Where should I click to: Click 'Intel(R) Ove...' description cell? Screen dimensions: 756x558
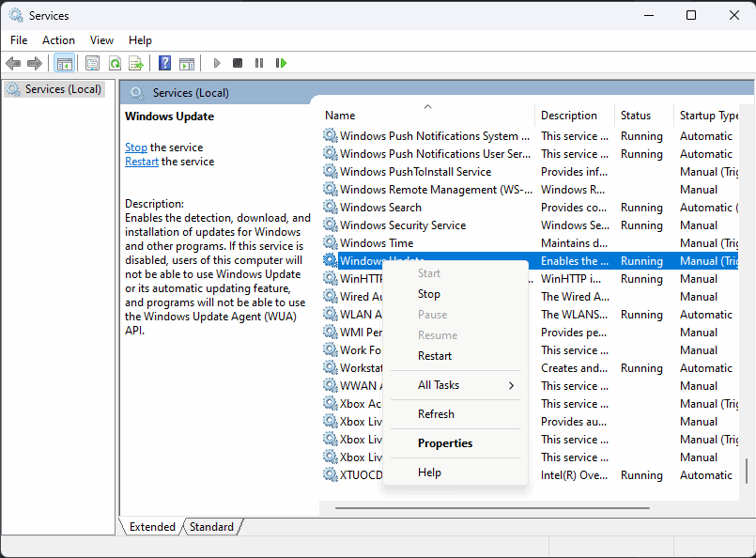(x=574, y=475)
